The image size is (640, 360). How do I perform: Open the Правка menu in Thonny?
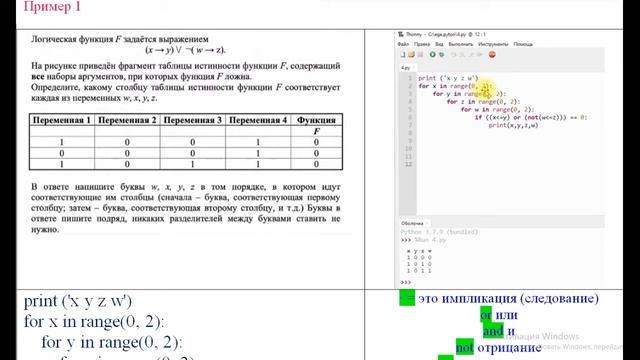click(422, 44)
